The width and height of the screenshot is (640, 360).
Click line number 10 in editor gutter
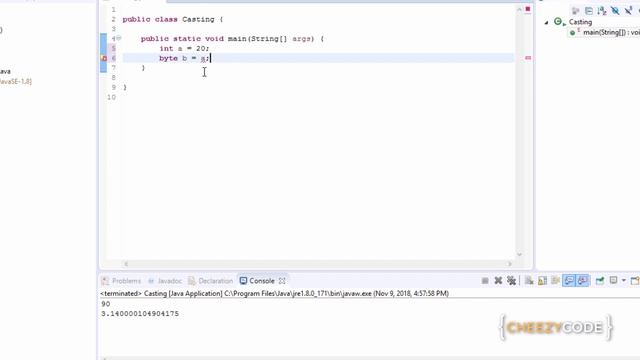(x=111, y=97)
